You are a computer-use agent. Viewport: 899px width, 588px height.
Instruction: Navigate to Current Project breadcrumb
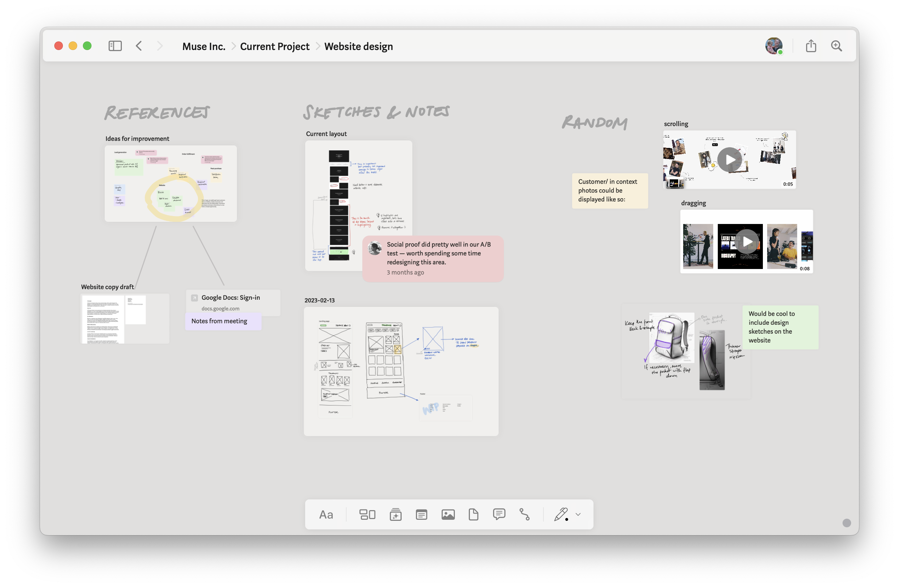(275, 46)
